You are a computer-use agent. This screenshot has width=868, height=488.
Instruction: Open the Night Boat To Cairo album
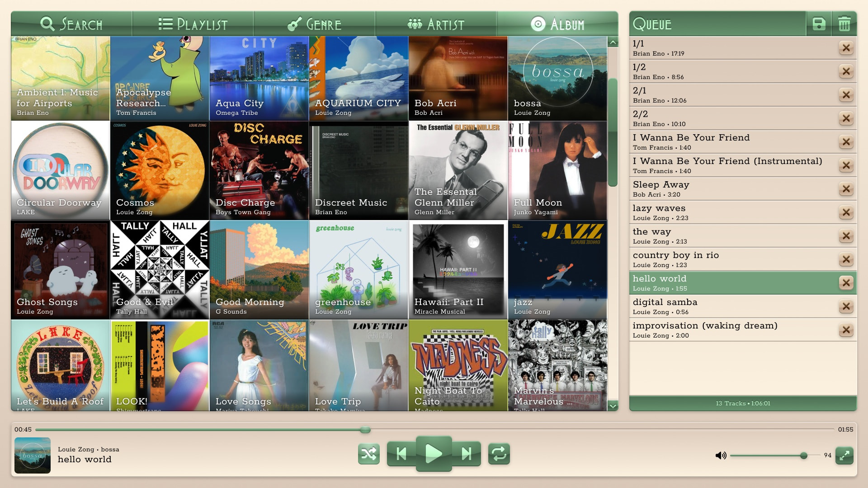point(458,365)
